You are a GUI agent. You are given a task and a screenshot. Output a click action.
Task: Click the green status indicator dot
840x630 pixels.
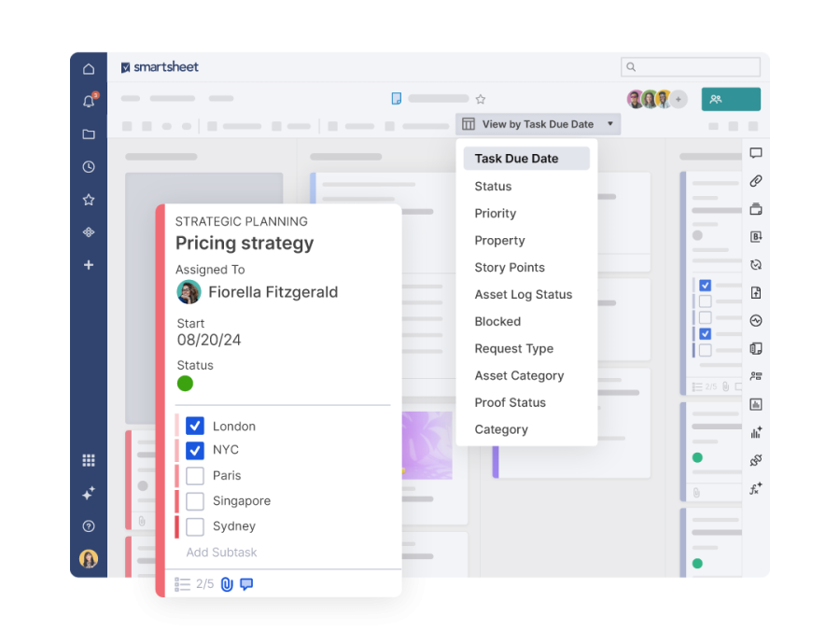[185, 383]
